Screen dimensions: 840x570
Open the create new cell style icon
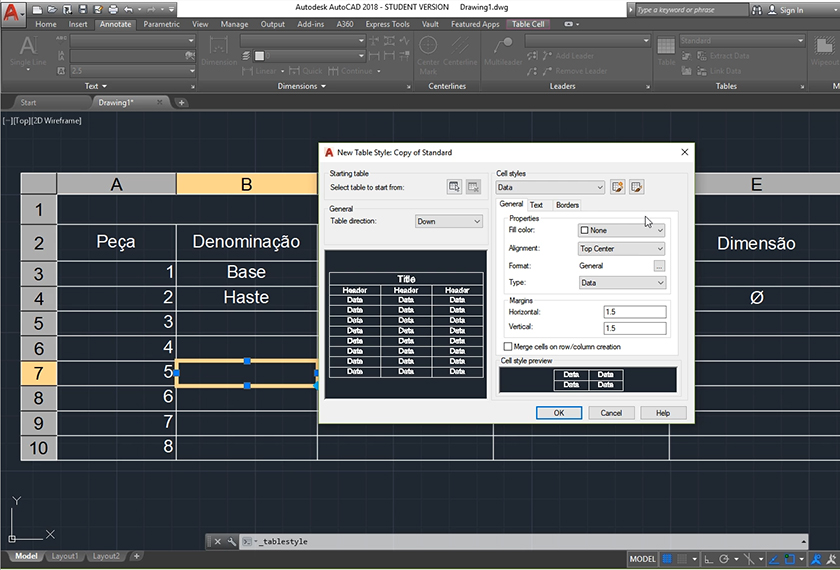click(x=618, y=187)
